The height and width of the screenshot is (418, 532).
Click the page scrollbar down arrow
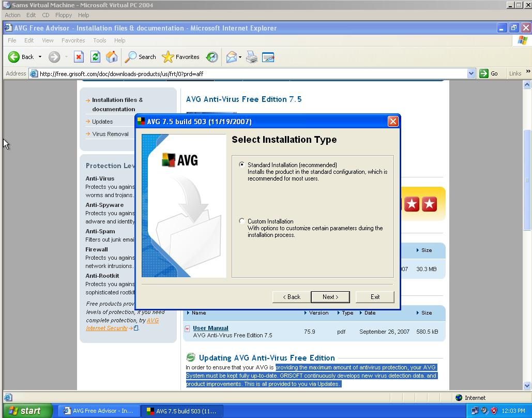(x=527, y=385)
